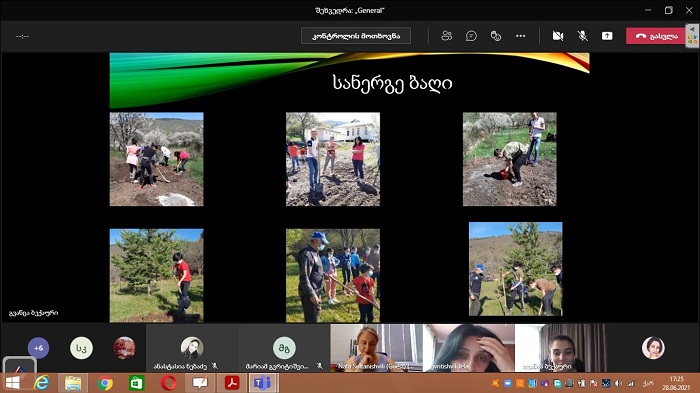Screen dimensions: 700x393
Task: Open Opera browser from the taskbar
Action: (168, 383)
